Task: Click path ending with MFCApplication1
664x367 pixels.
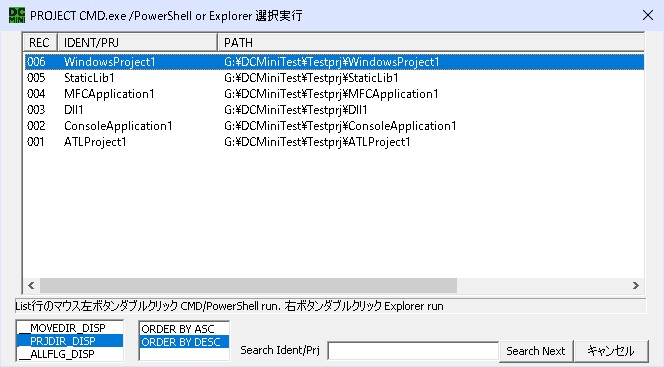Action: coord(331,94)
